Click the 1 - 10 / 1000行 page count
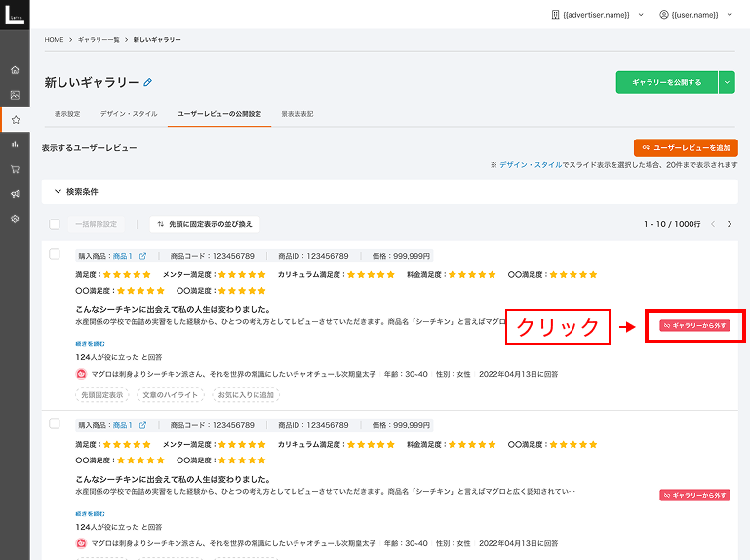Screen dimensions: 750x560 (x=672, y=224)
